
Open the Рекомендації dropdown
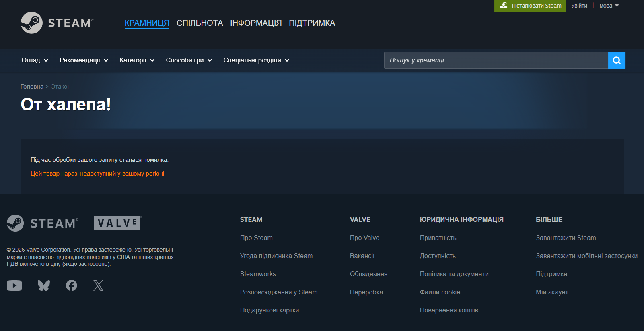(84, 60)
